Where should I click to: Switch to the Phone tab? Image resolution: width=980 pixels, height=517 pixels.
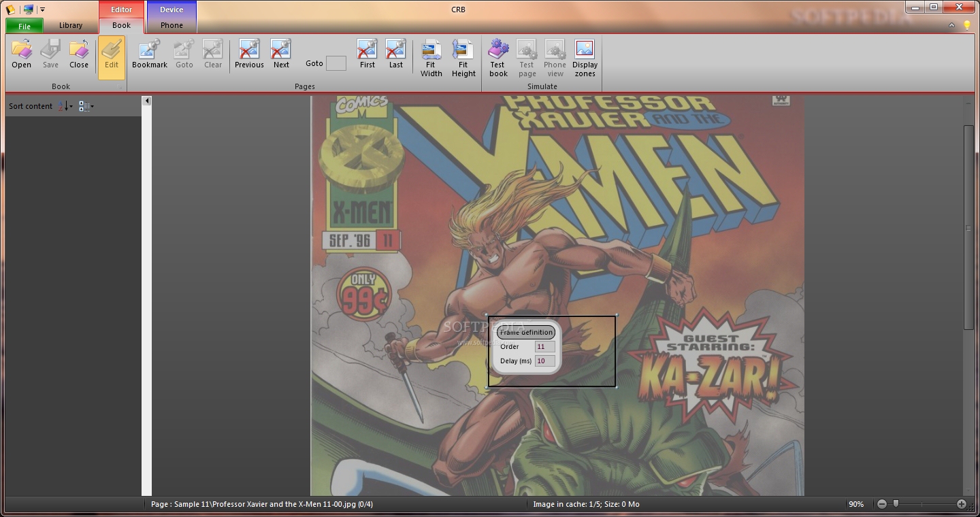pos(171,25)
